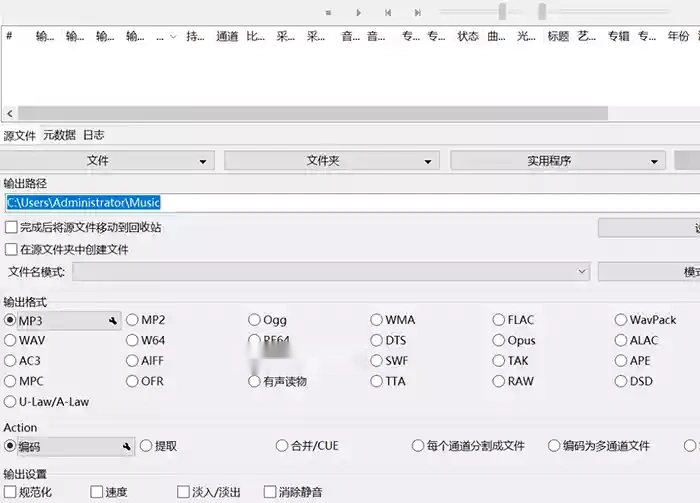This screenshot has height=503, width=700.
Task: Click the left arrow of horizontal scrollbar
Action: pyautogui.click(x=9, y=114)
